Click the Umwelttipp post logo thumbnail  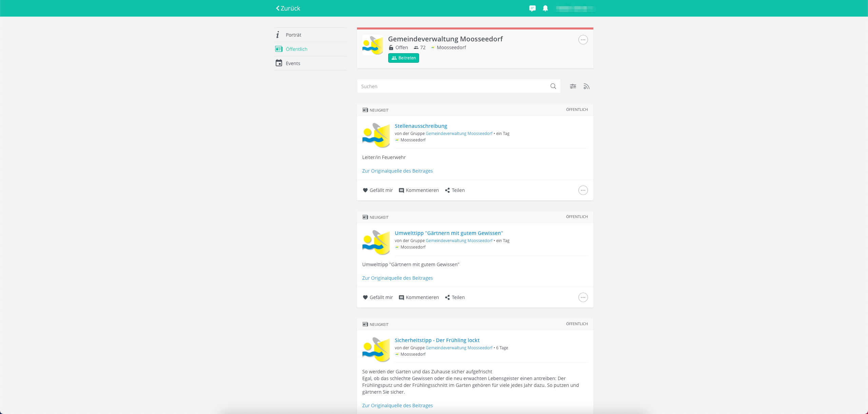pos(376,242)
